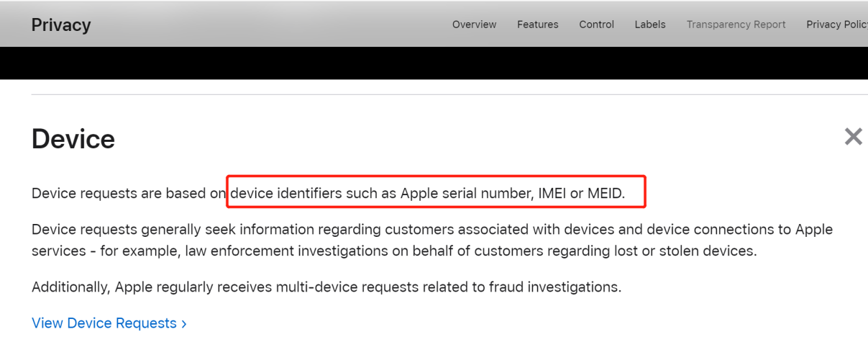
Task: Click the word IMEI in highlighted text
Action: (x=552, y=193)
